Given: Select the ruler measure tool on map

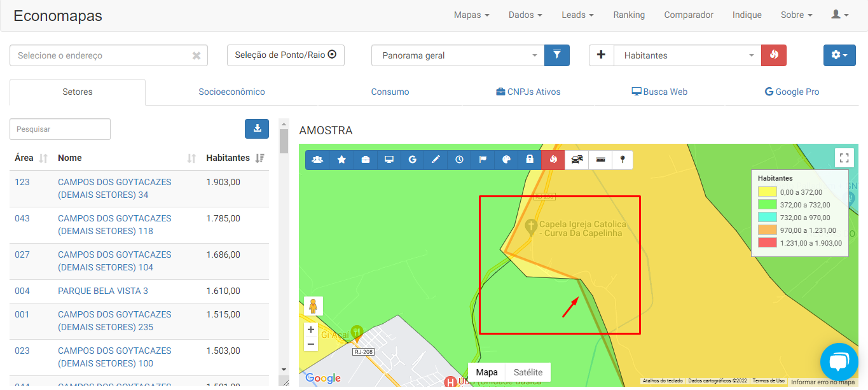Looking at the screenshot, I should [600, 160].
